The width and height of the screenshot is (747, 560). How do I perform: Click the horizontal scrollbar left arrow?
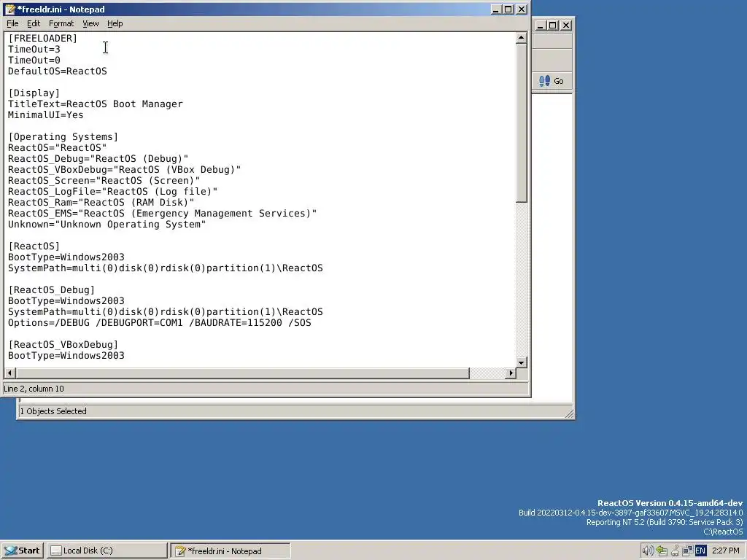pyautogui.click(x=10, y=373)
